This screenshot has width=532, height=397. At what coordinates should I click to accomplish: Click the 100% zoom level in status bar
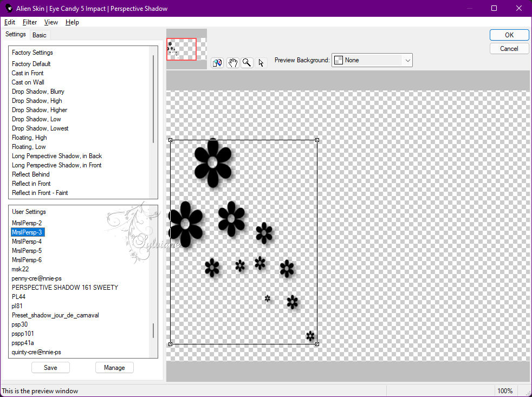pos(505,391)
